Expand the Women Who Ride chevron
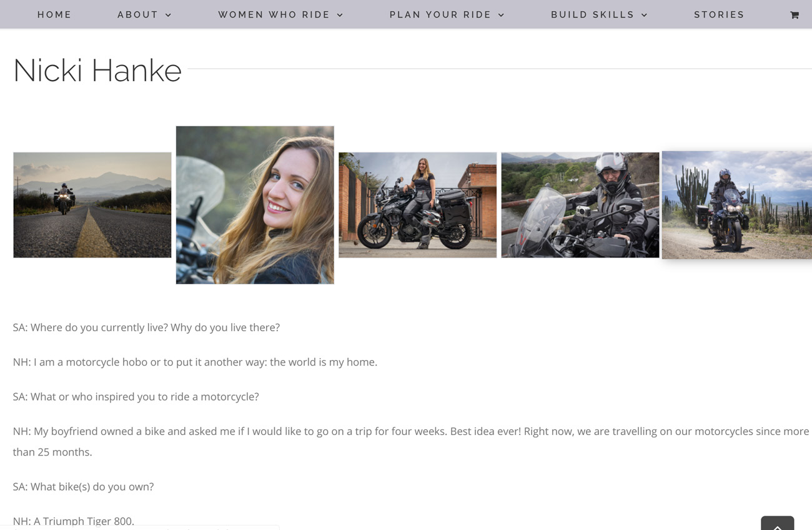The height and width of the screenshot is (530, 812). [x=340, y=15]
